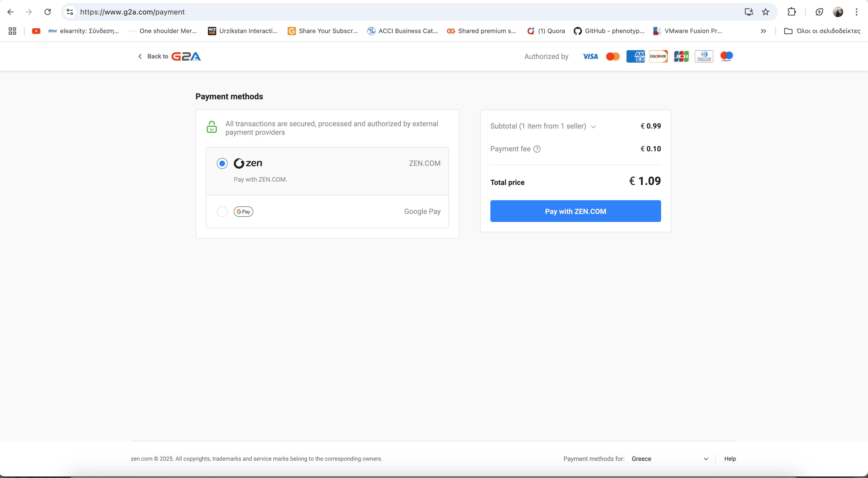Click the American Express logo
This screenshot has width=868, height=478.
635,56
